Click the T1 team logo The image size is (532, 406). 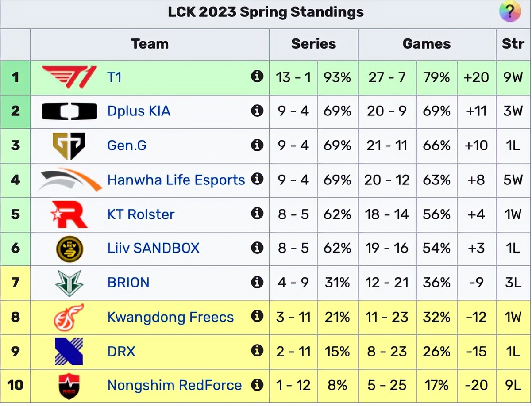tap(69, 77)
